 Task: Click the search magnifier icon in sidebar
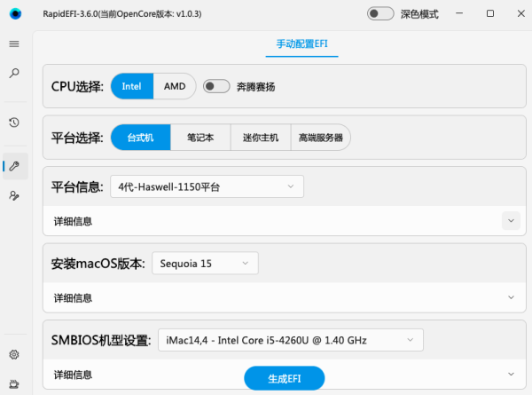(x=14, y=73)
